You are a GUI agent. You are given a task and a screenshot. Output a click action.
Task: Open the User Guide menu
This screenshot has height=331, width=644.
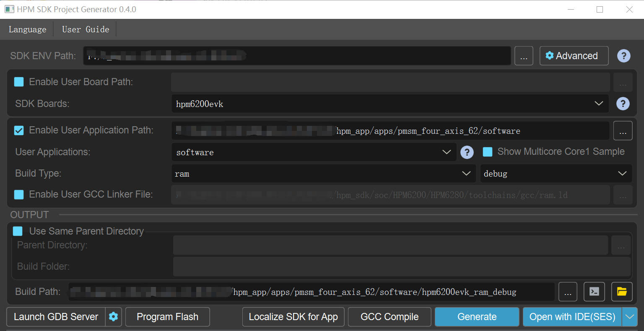tap(86, 29)
